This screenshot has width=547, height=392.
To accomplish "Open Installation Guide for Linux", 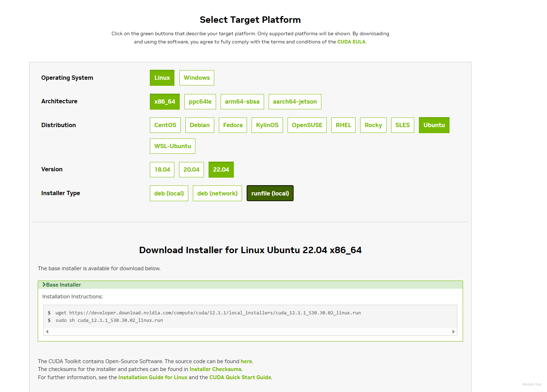I will click(153, 377).
